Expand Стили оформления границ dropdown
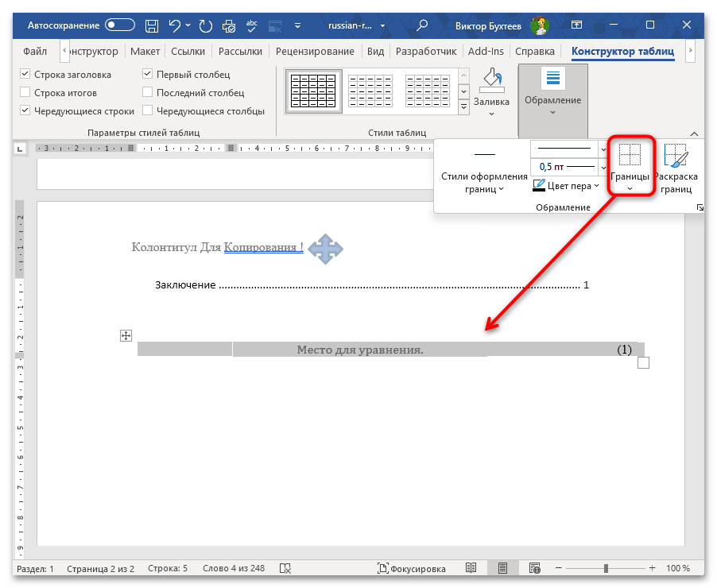Image resolution: width=717 pixels, height=588 pixels. coord(484,170)
